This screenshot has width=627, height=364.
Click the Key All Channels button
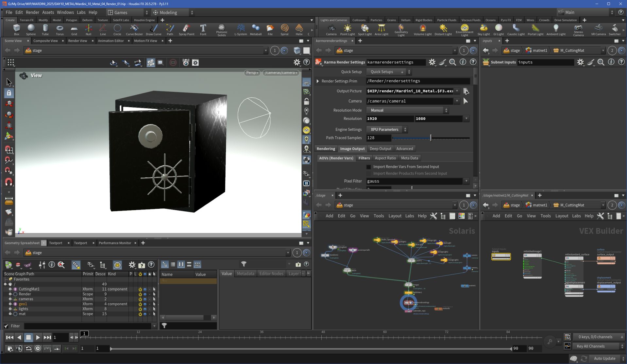pyautogui.click(x=590, y=346)
